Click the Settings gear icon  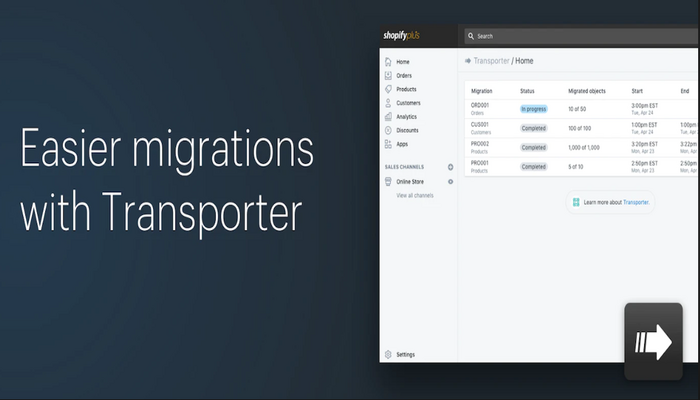[x=388, y=354]
